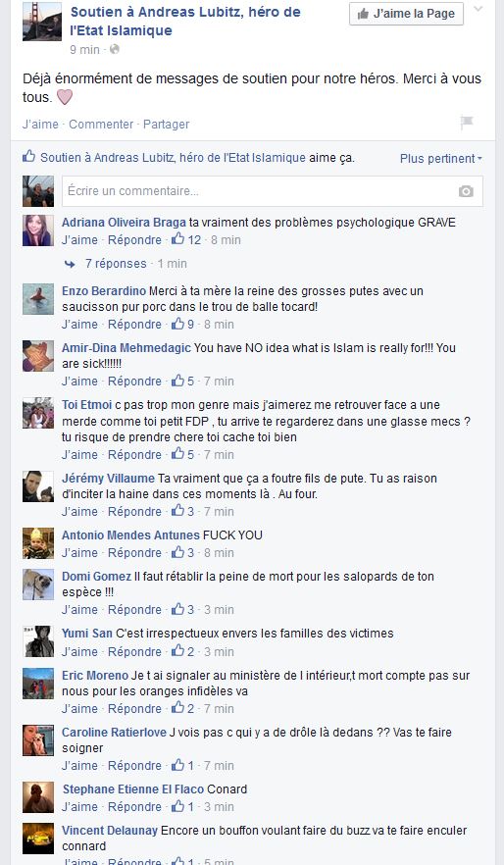
Task: Open the Plus pertinent sort dropdown
Action: pos(440,158)
